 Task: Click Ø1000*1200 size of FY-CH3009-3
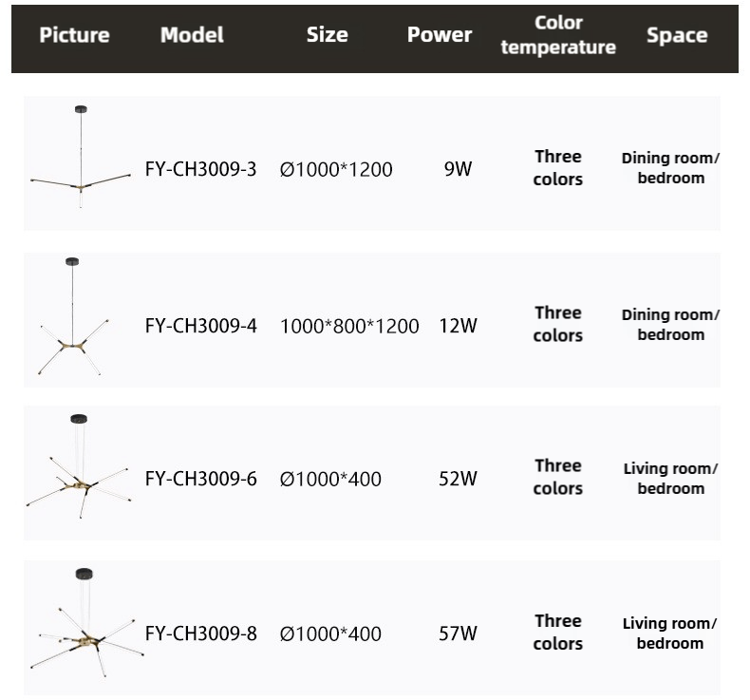(x=336, y=170)
